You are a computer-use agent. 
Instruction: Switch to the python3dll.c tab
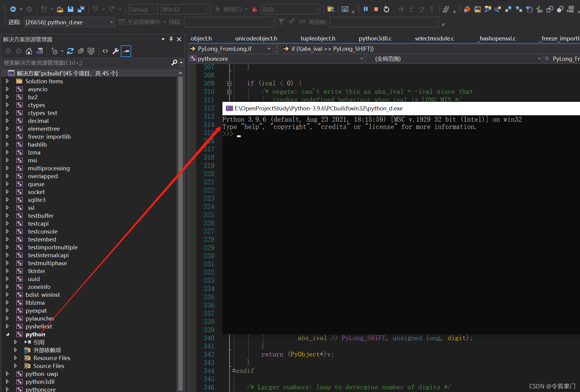[x=375, y=38]
